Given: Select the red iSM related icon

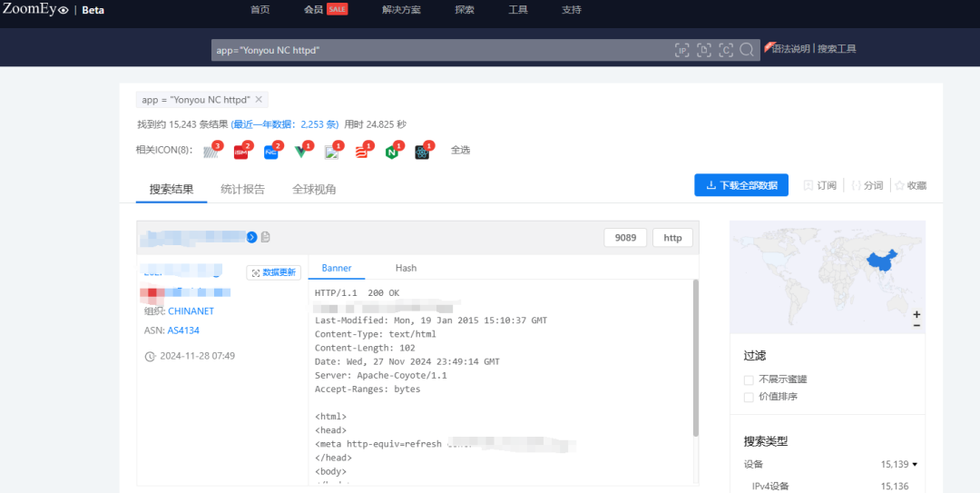Looking at the screenshot, I should 241,152.
